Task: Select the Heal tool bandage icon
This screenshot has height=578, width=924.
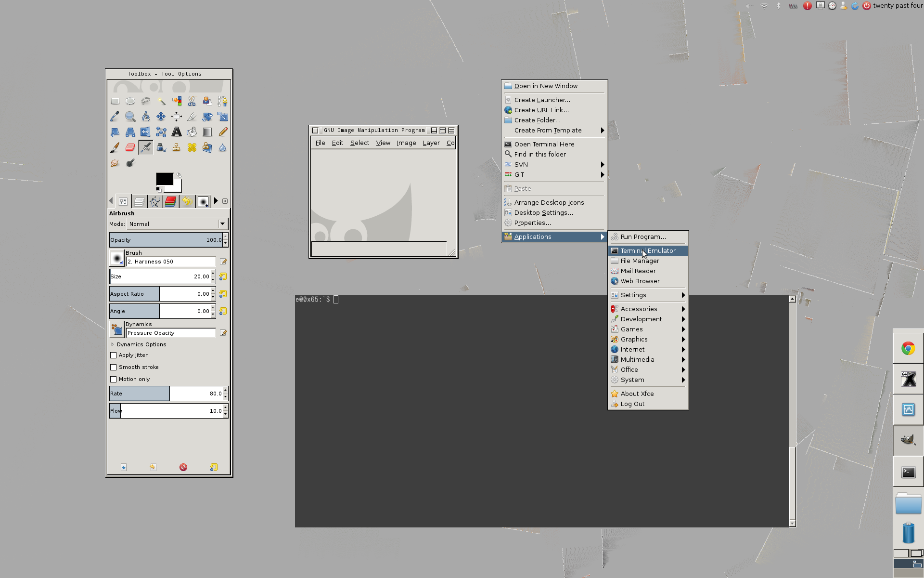Action: 192,147
